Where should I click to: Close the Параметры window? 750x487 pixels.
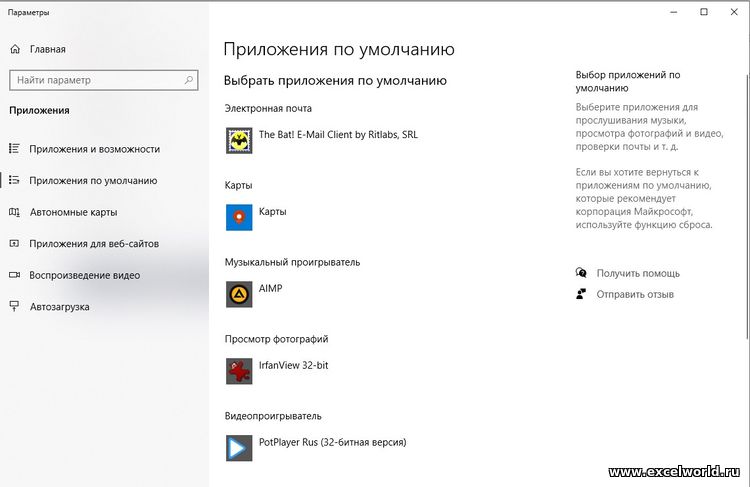click(734, 12)
